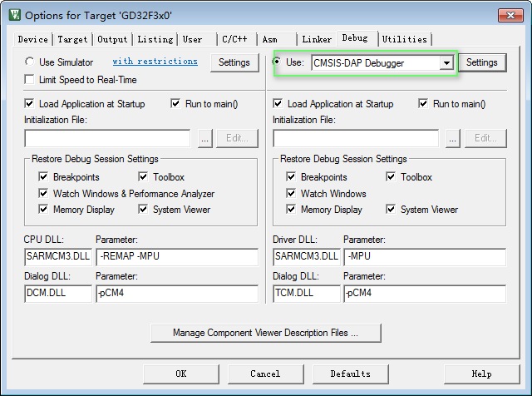
Task: Switch to the Asm tab
Action: pos(277,39)
